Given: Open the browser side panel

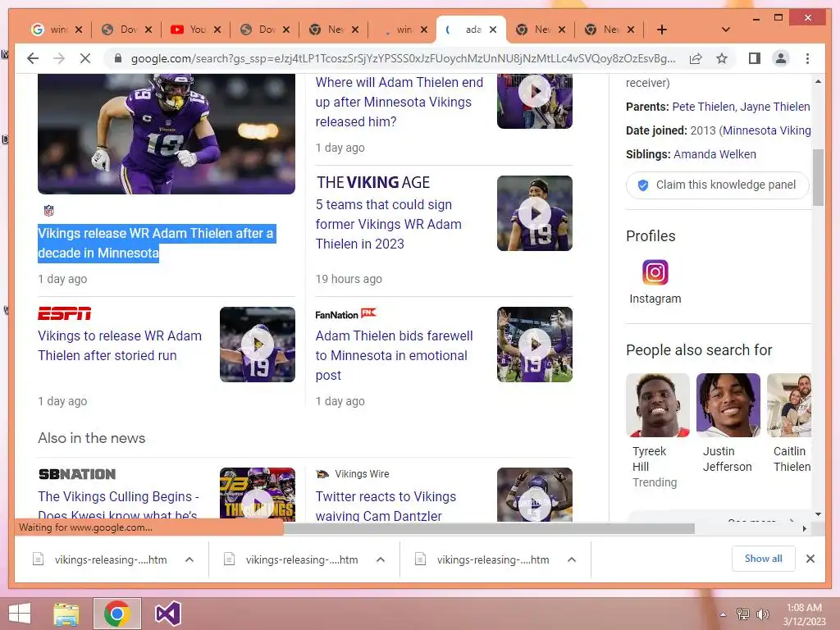Looking at the screenshot, I should pos(755,58).
